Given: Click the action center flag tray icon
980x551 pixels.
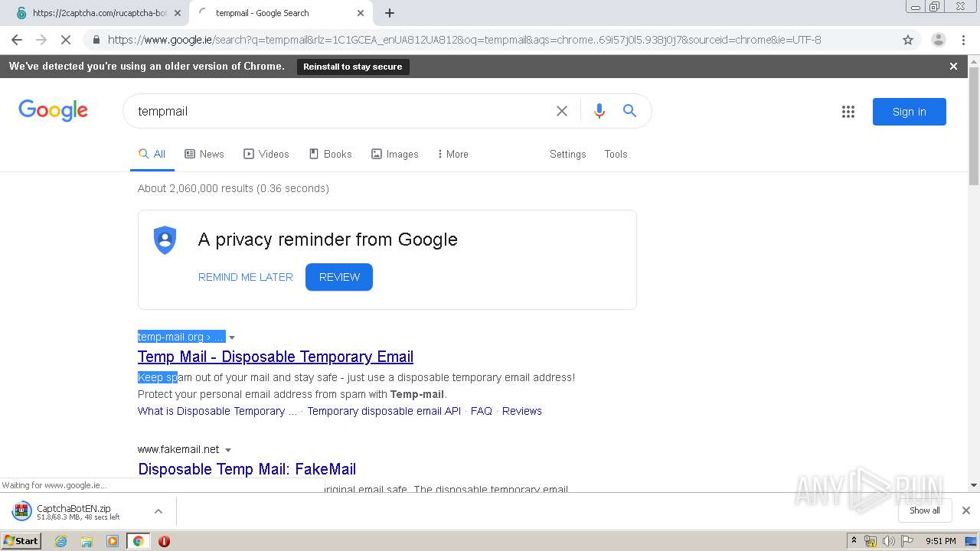Looking at the screenshot, I should click(907, 541).
